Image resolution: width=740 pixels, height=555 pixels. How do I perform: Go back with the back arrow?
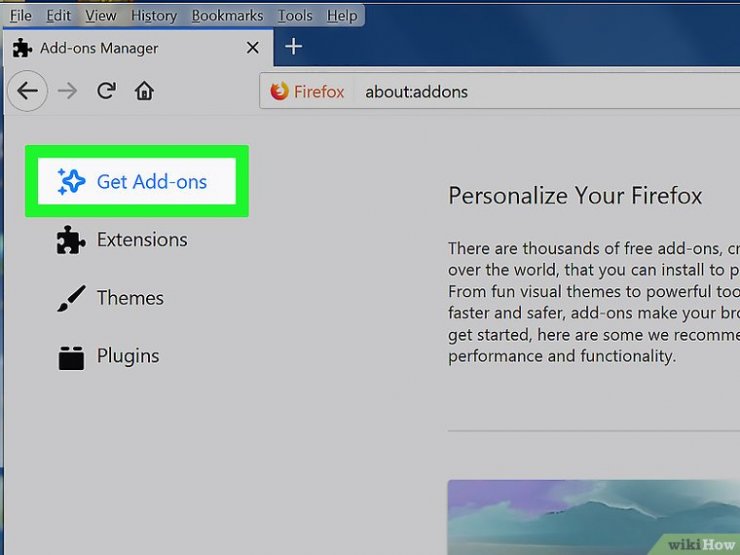click(x=27, y=91)
